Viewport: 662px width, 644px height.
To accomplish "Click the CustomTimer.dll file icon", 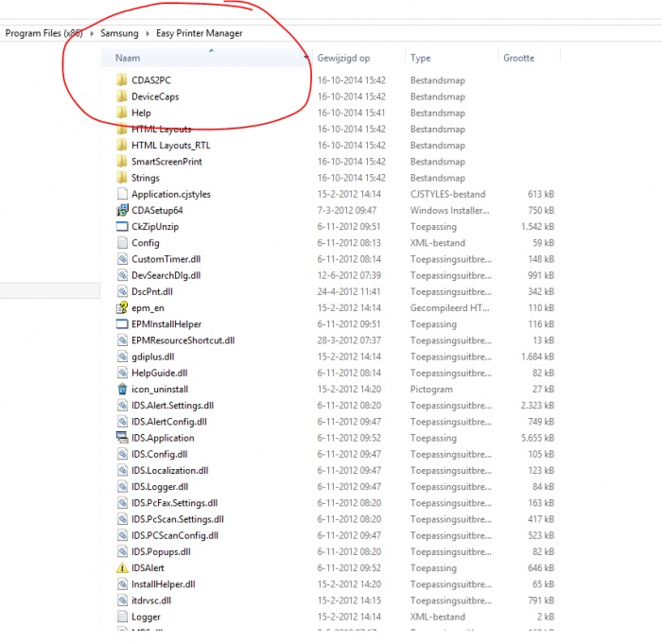I will [122, 259].
